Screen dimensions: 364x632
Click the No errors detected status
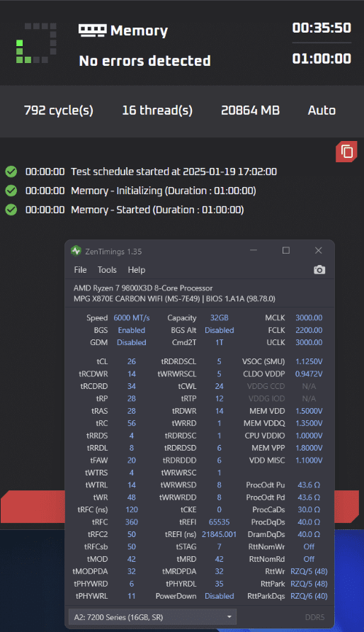(x=144, y=61)
